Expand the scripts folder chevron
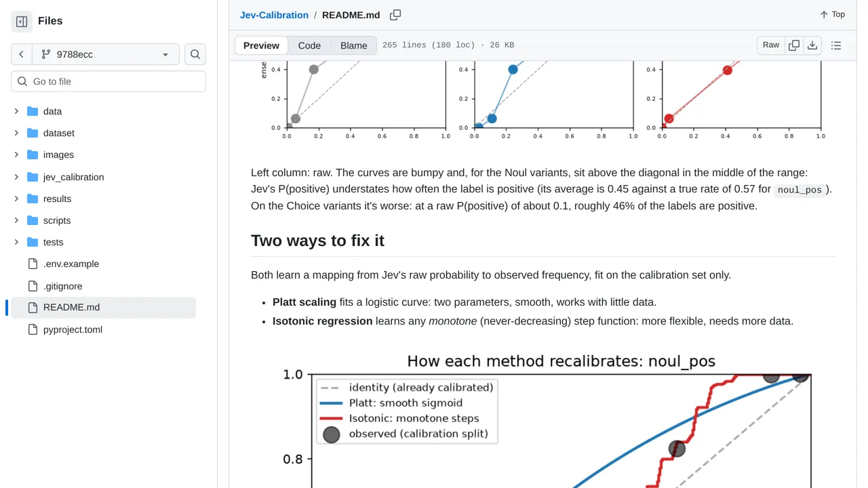This screenshot has height=488, width=868. 16,220
